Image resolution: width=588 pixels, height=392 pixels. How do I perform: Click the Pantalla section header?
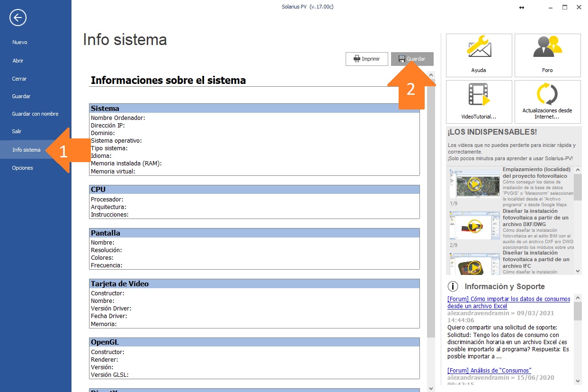(254, 233)
